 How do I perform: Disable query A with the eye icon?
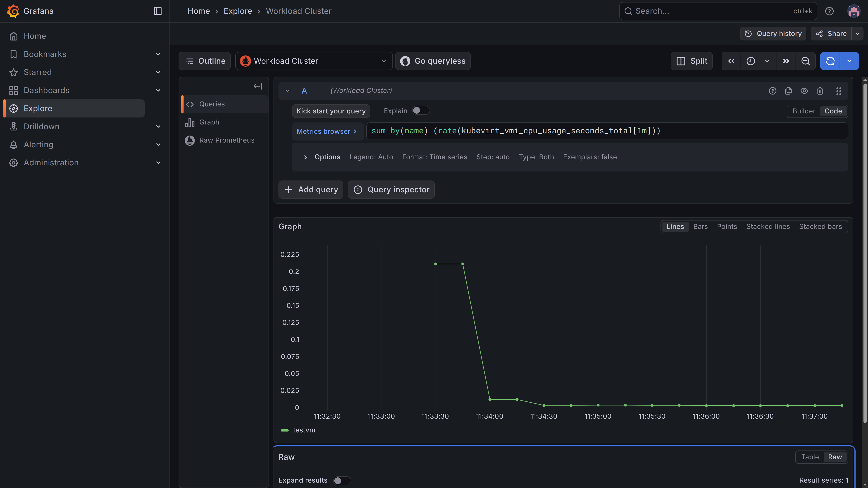[804, 91]
